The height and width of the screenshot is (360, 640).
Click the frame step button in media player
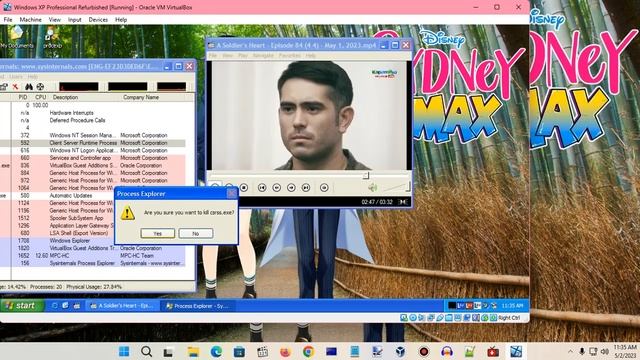324,187
